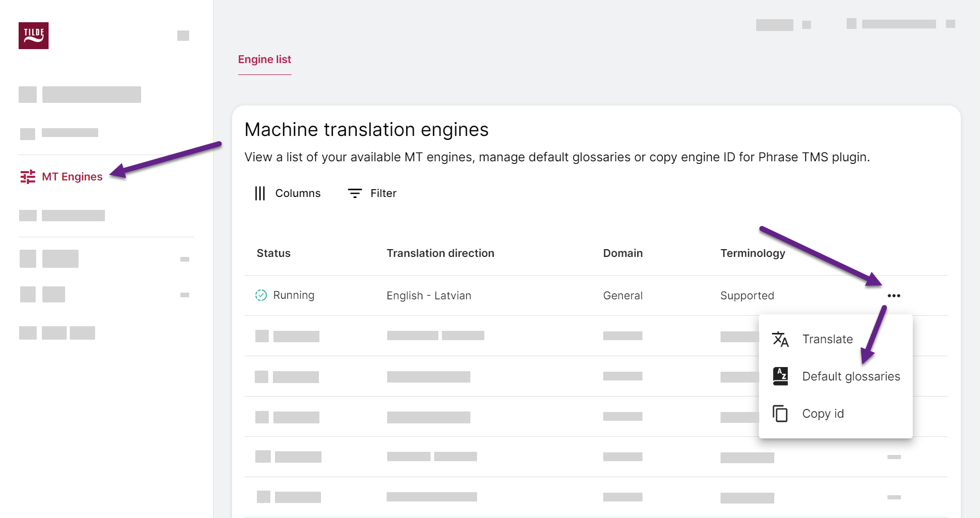Open MT Engines in the sidebar
This screenshot has height=518, width=980.
(x=62, y=177)
